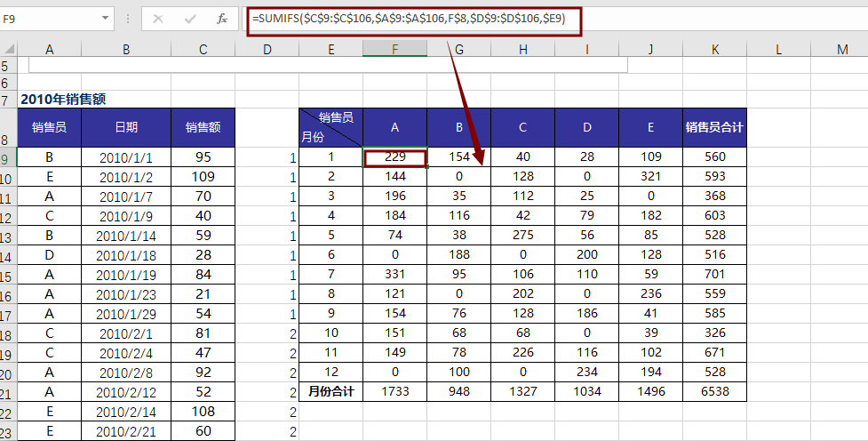This screenshot has height=441, width=868.
Task: Click the value 234 in column I
Action: 586,372
